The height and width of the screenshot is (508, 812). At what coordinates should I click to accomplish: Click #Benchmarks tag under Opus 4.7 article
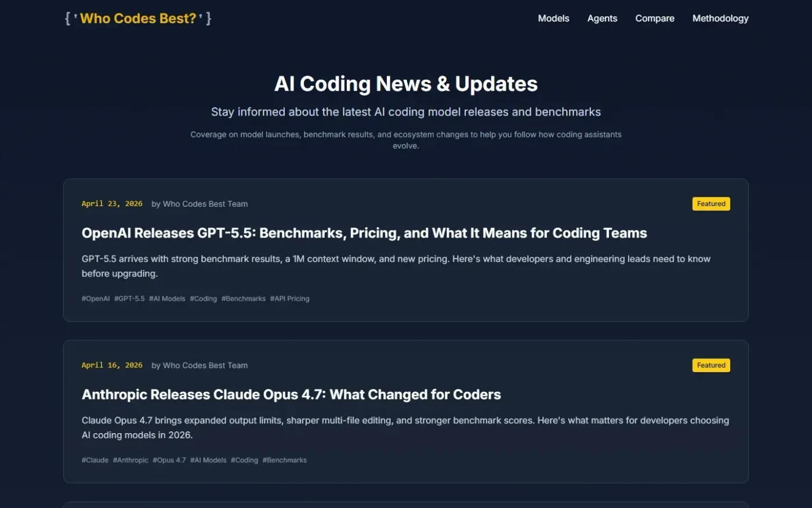click(285, 460)
